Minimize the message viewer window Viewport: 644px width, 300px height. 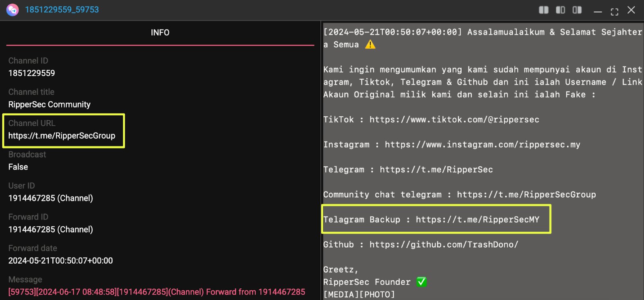pyautogui.click(x=598, y=11)
